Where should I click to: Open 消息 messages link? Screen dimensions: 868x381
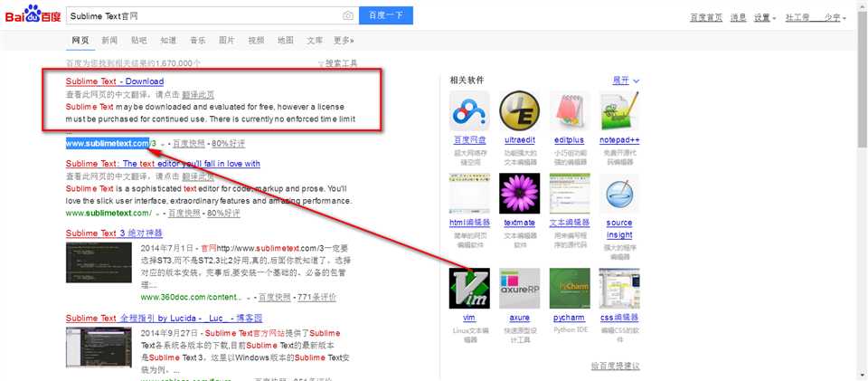pyautogui.click(x=739, y=18)
